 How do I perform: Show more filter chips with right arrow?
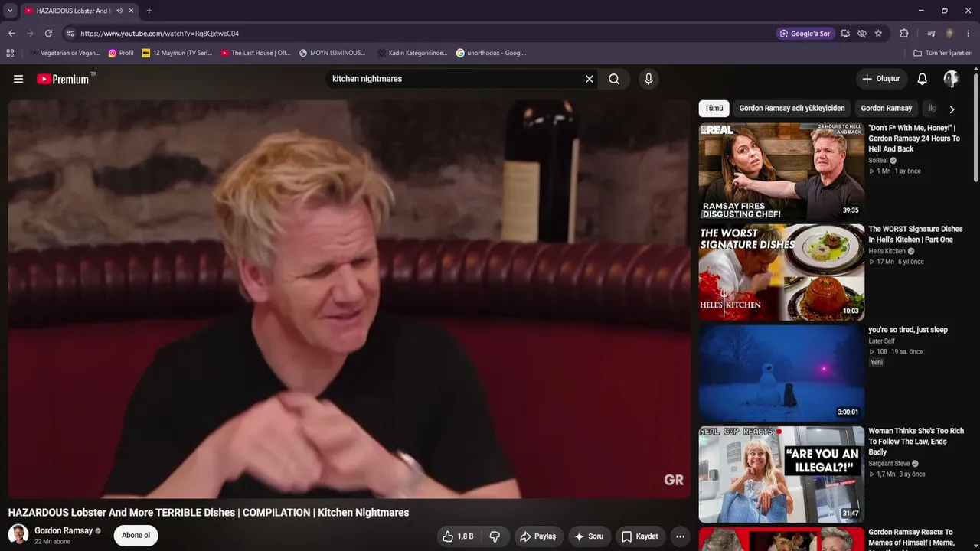click(952, 109)
